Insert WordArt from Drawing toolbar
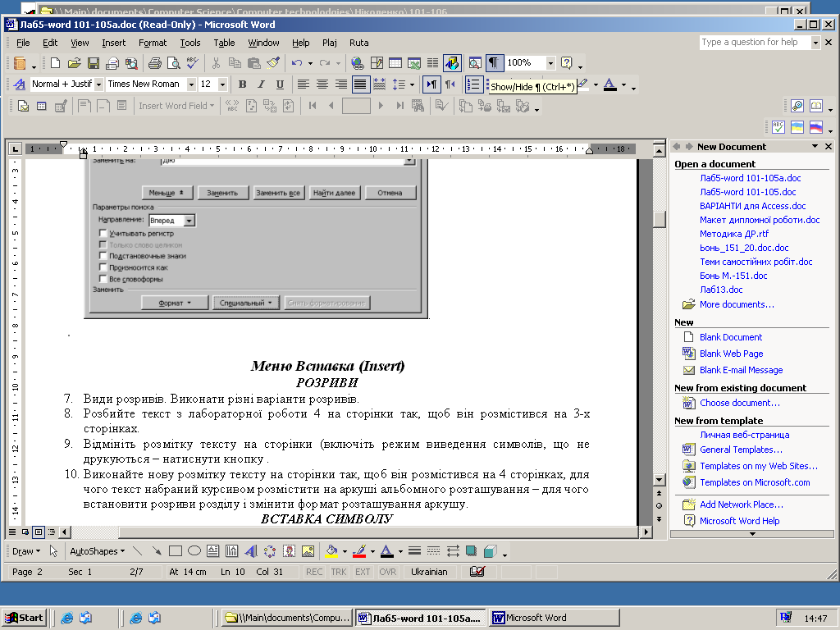Image resolution: width=840 pixels, height=630 pixels. click(x=251, y=550)
